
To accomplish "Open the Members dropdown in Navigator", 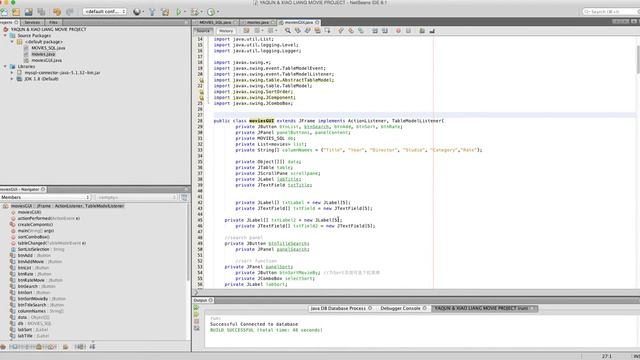I will [x=45, y=197].
